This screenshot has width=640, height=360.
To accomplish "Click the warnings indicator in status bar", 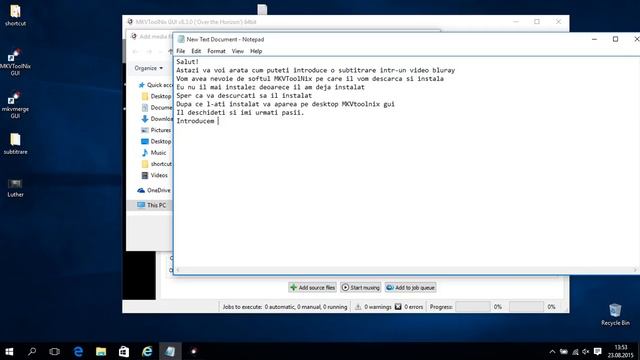I will [x=373, y=307].
